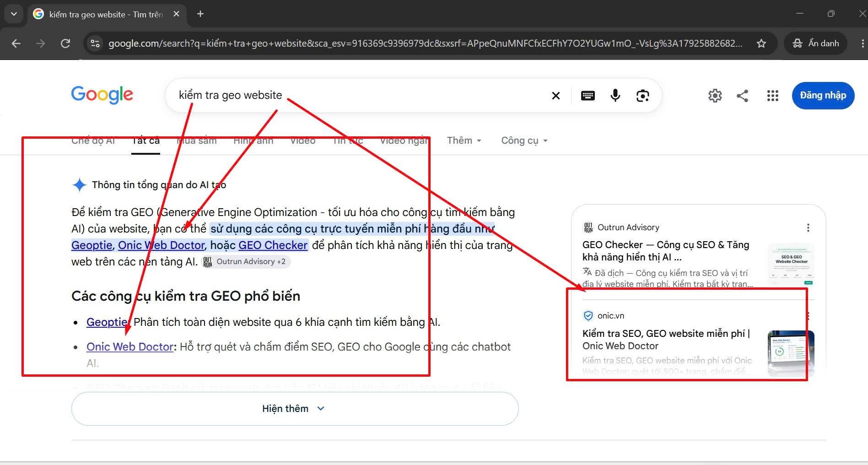Screen dimensions: 868x465
Task: Close the 'kiểm tra geo website' tab
Action: pos(176,14)
